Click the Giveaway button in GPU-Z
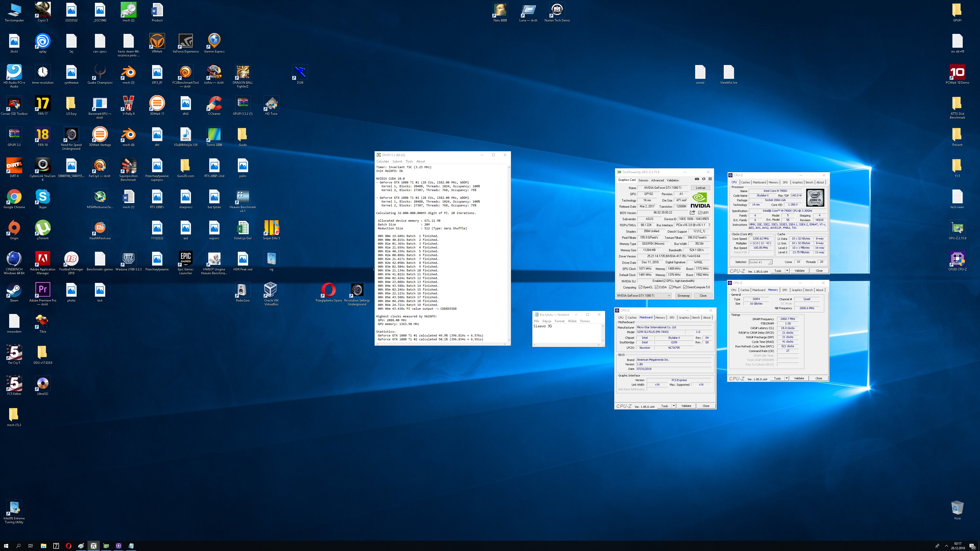 [683, 295]
